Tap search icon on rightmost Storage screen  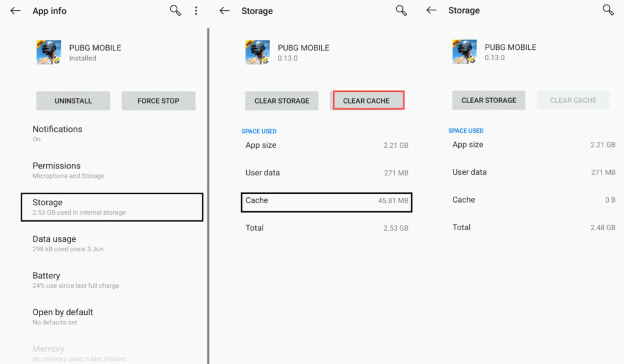pos(608,10)
